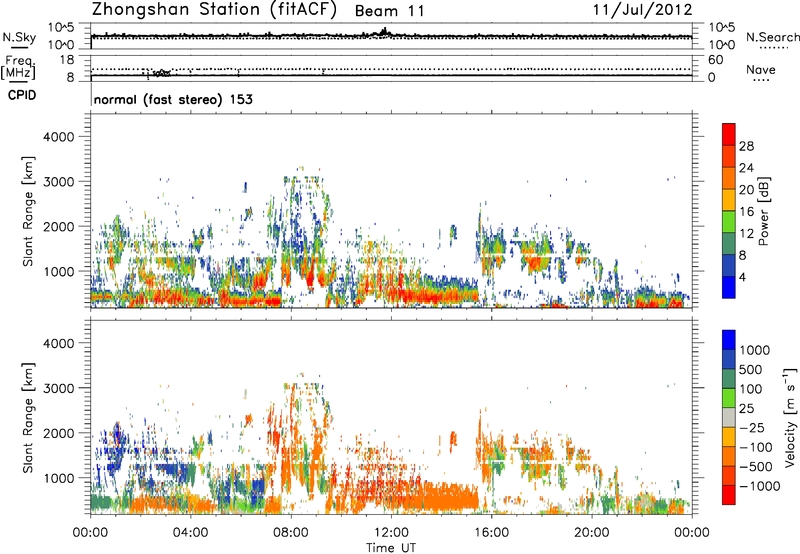
Task: Select the 'Freq. [MHz]' axis label
Action: pos(18,68)
